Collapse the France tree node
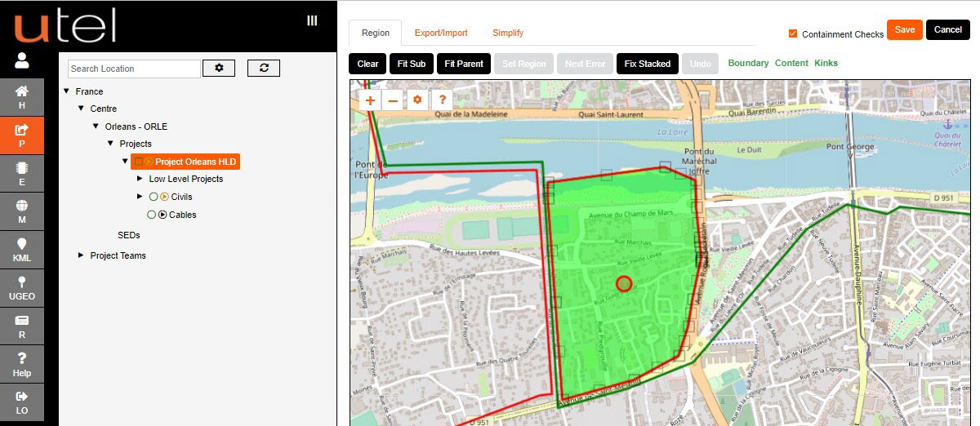Image resolution: width=980 pixels, height=426 pixels. click(x=66, y=91)
